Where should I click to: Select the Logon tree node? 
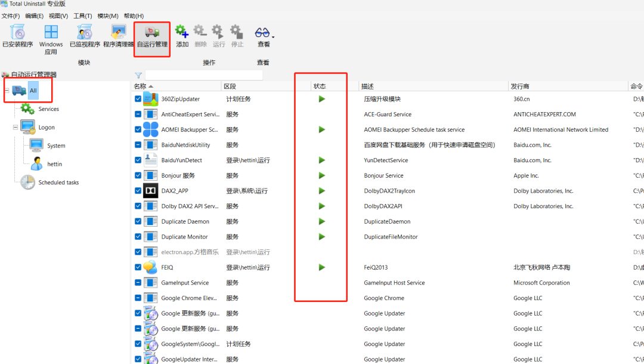point(47,127)
